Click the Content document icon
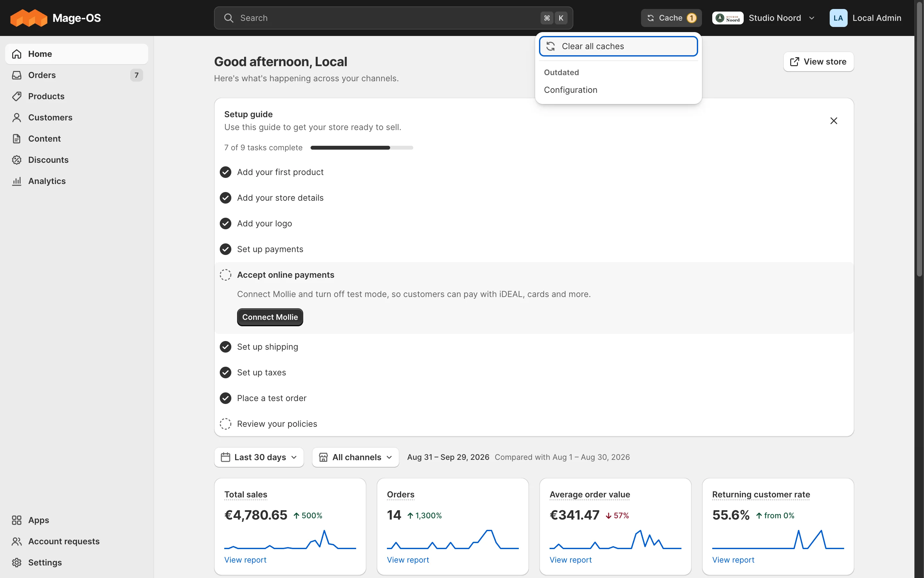Screen dimensions: 924x578 16,139
